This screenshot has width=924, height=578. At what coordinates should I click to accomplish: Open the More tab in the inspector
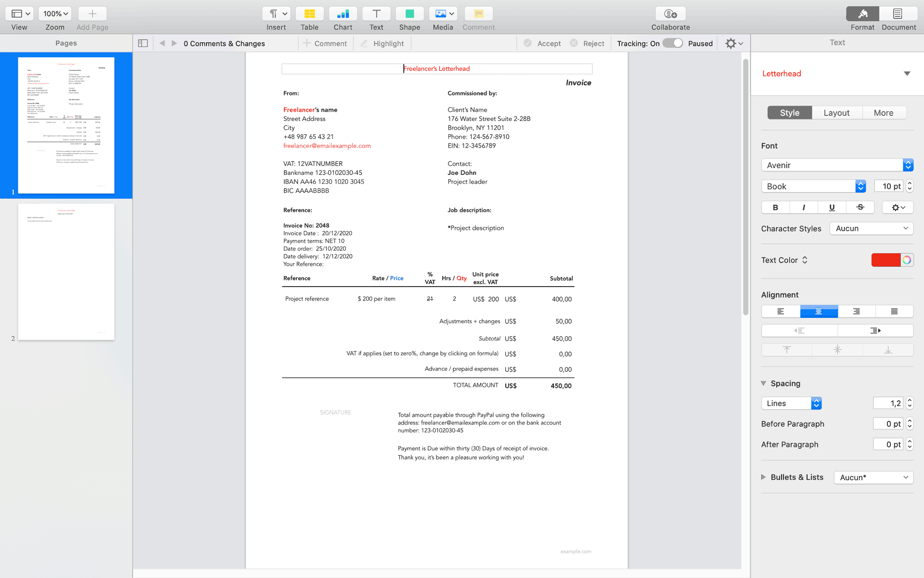(884, 113)
